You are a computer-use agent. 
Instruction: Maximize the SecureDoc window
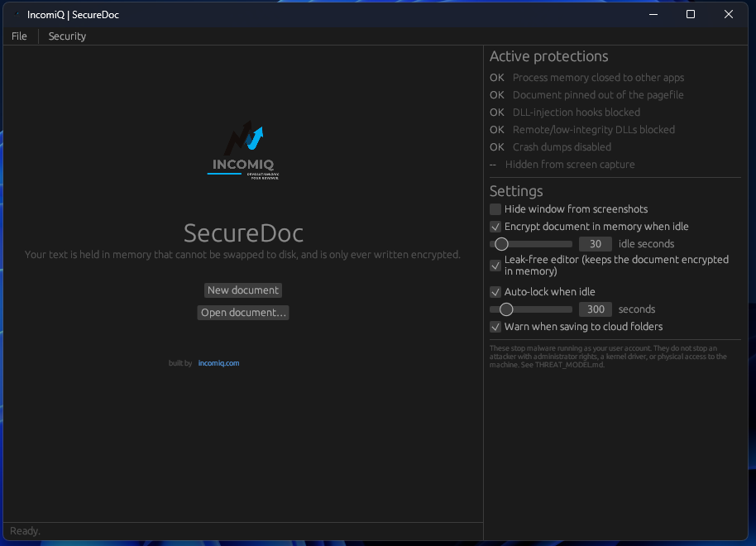pos(691,14)
